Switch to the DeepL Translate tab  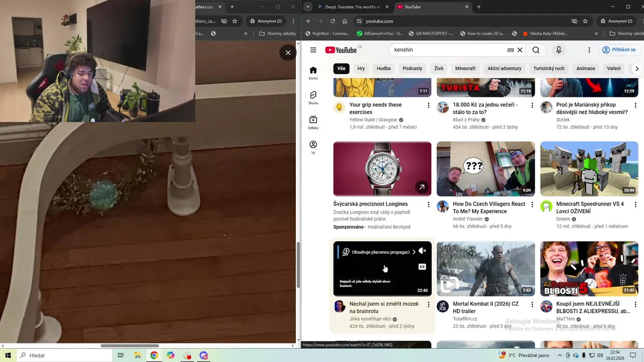(353, 7)
